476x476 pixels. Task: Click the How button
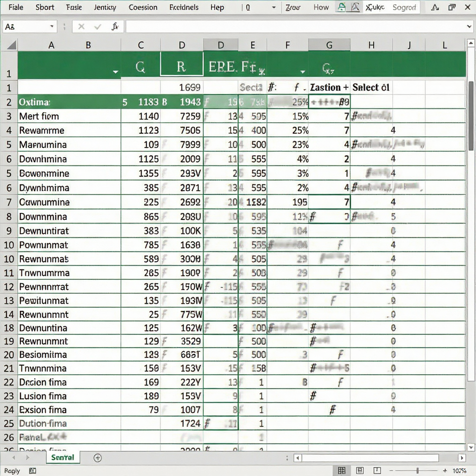(321, 7)
